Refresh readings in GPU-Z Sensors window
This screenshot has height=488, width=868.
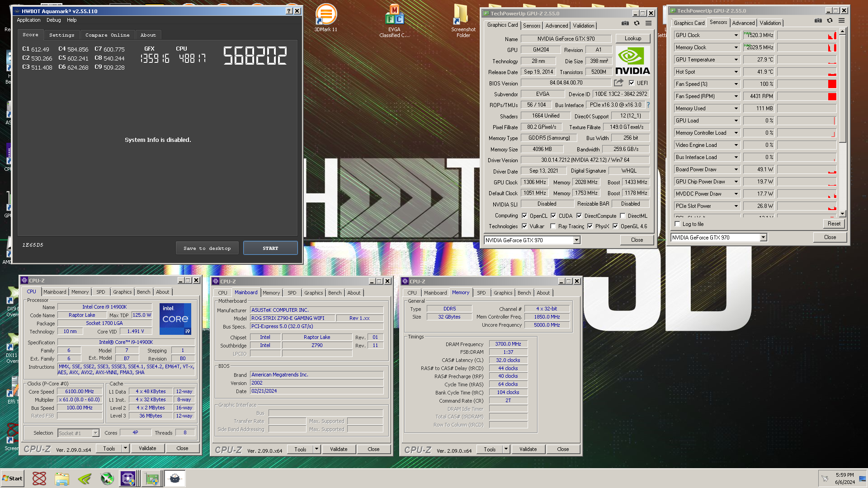coord(830,21)
